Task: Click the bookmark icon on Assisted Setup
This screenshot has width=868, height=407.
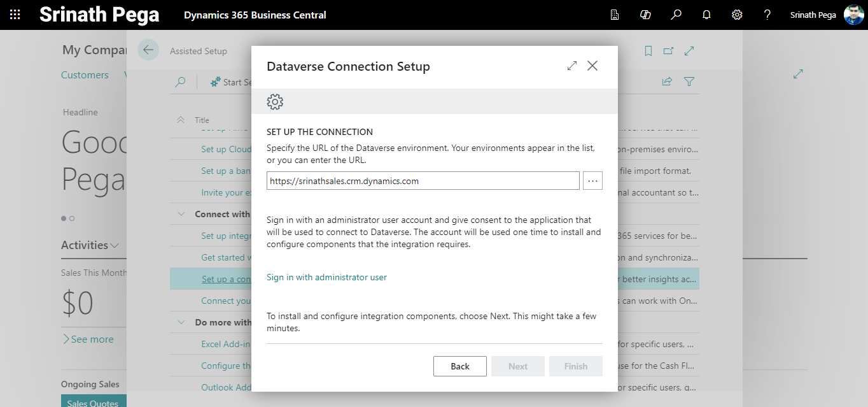Action: (648, 51)
